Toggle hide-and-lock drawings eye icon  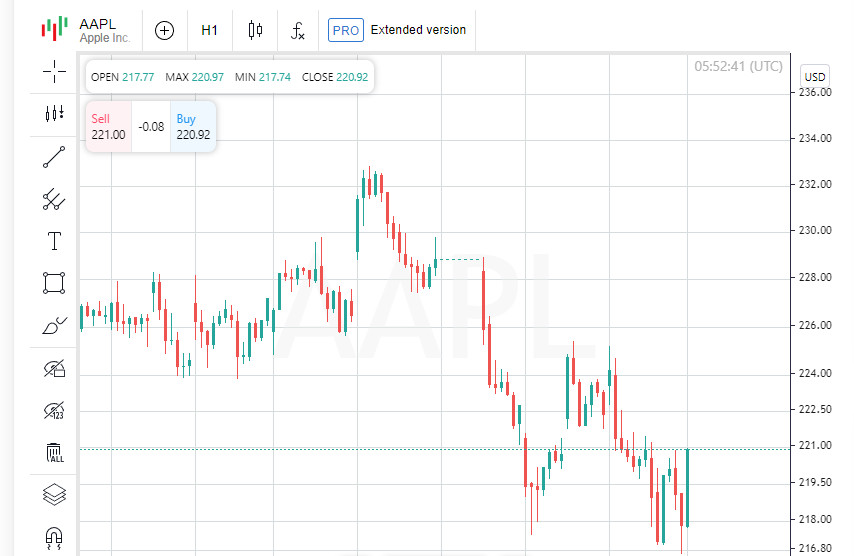tap(54, 369)
